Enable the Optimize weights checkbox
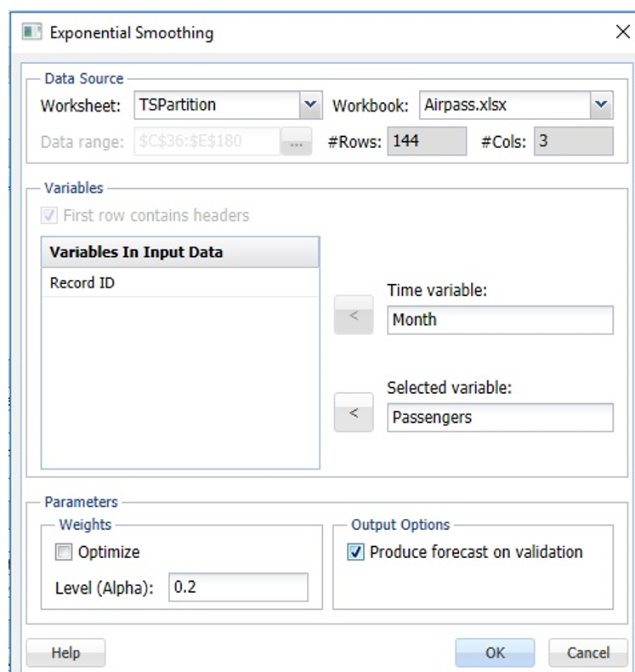635x672 pixels. click(x=64, y=552)
